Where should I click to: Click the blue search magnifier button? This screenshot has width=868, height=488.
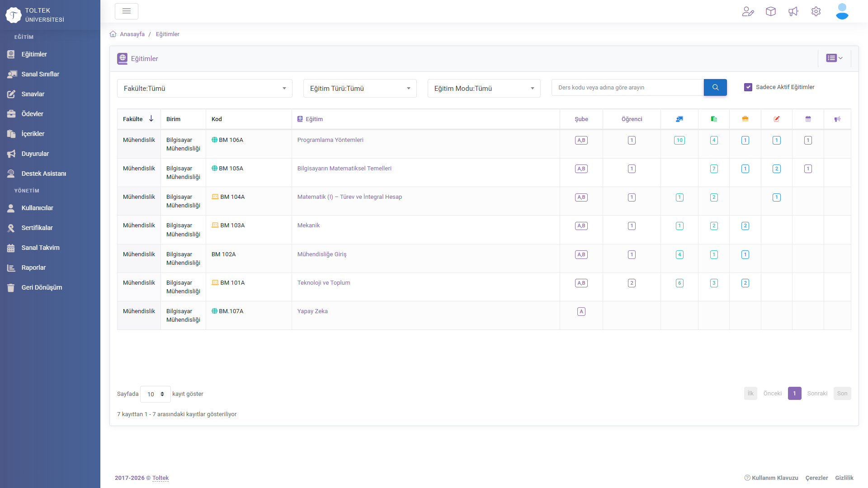click(715, 88)
